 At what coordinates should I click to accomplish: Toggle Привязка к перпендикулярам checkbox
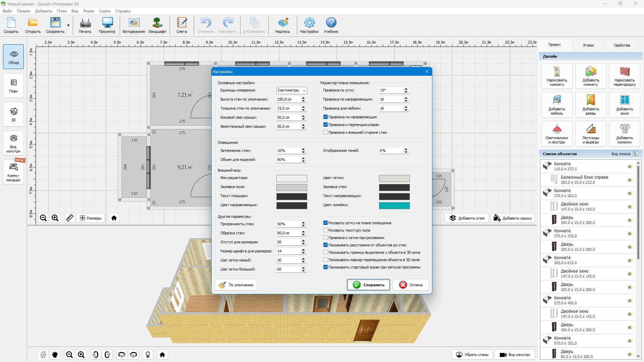point(325,125)
